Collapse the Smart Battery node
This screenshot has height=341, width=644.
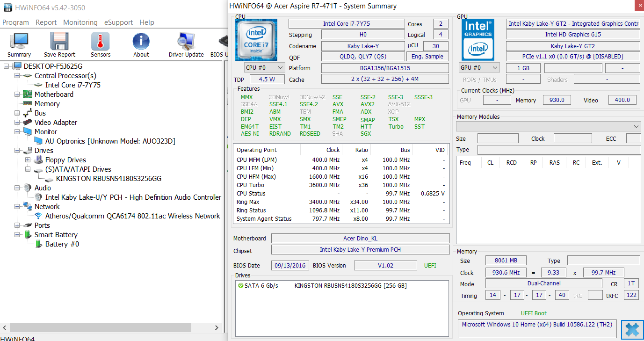17,234
